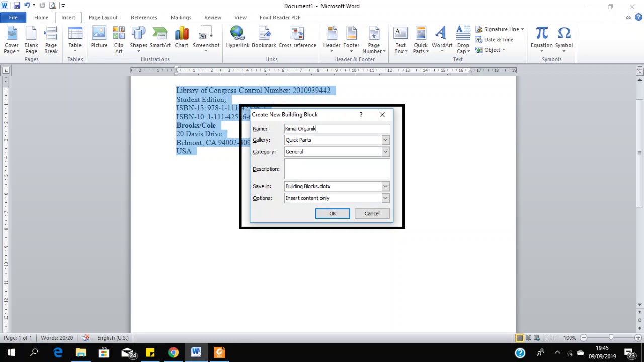Open the Header gallery
Screen dimensions: 644x362
point(332,40)
